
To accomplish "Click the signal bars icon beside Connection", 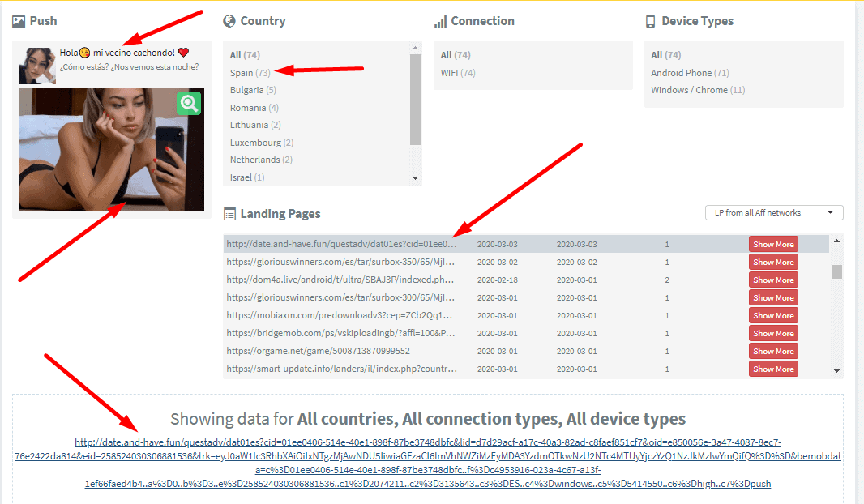I will pos(440,21).
